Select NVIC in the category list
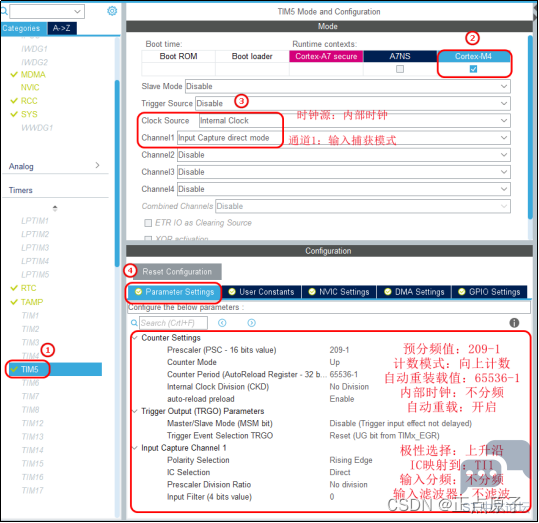 tap(30, 88)
